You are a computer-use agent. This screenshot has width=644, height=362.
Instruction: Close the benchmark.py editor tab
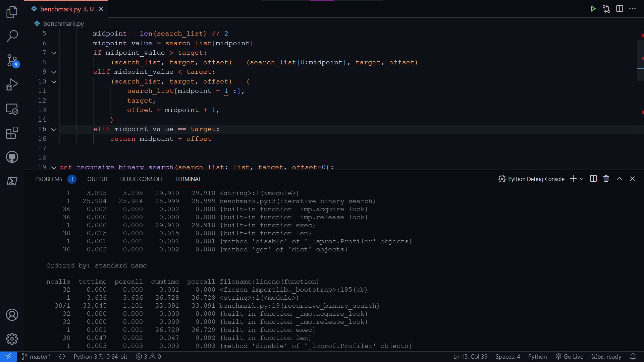[x=101, y=9]
